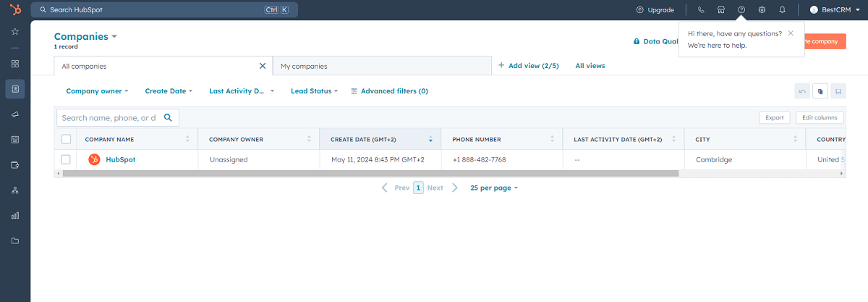Image resolution: width=868 pixels, height=302 pixels.
Task: Open the Content icon in sidebar
Action: (15, 139)
